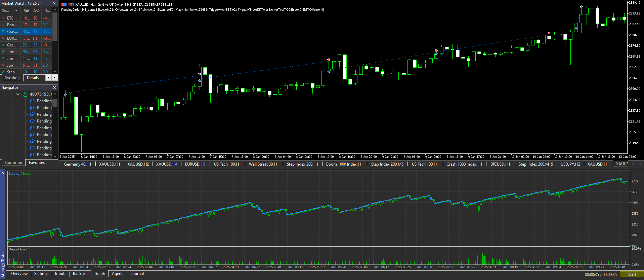Image resolution: width=644 pixels, height=280 pixels.
Task: Click the up-trend arrow icon for Step row
Action: (3, 72)
